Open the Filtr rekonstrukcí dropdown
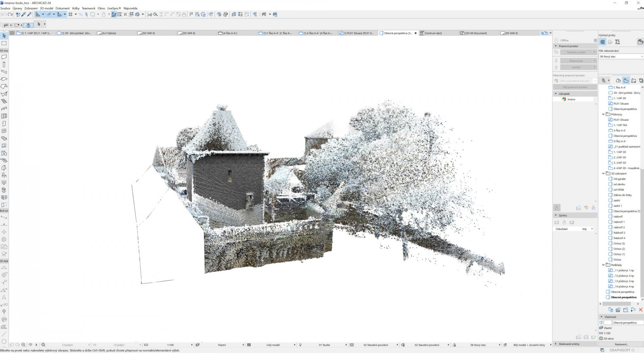The height and width of the screenshot is (353, 644). coord(621,57)
